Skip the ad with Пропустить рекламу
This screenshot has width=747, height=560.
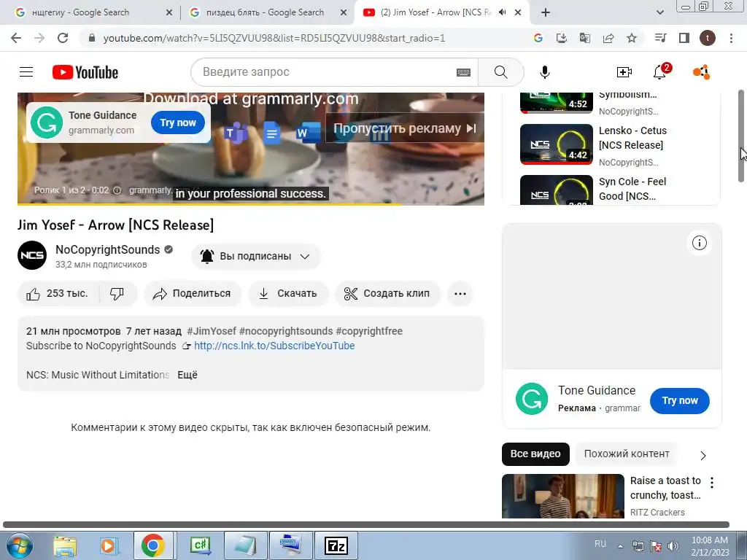click(404, 128)
